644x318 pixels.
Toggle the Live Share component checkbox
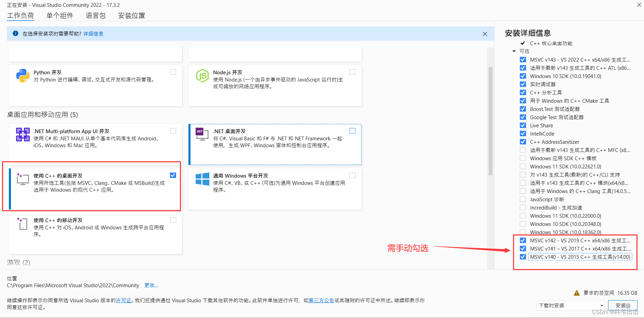click(x=523, y=125)
